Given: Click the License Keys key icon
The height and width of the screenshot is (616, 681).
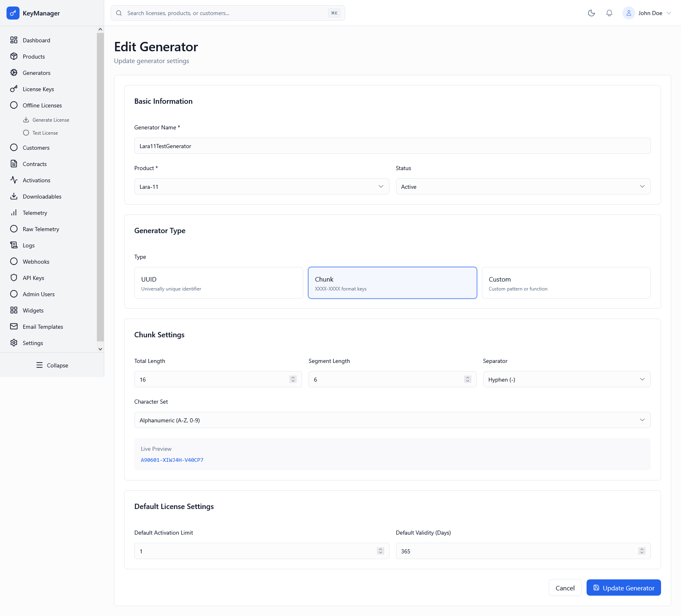Looking at the screenshot, I should pyautogui.click(x=14, y=89).
